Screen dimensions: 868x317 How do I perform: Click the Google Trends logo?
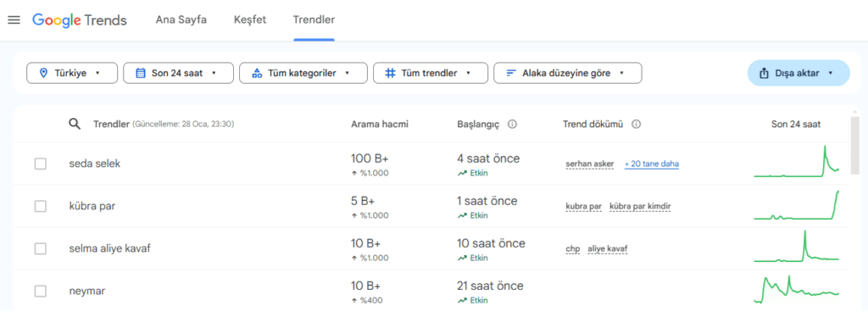click(x=80, y=20)
